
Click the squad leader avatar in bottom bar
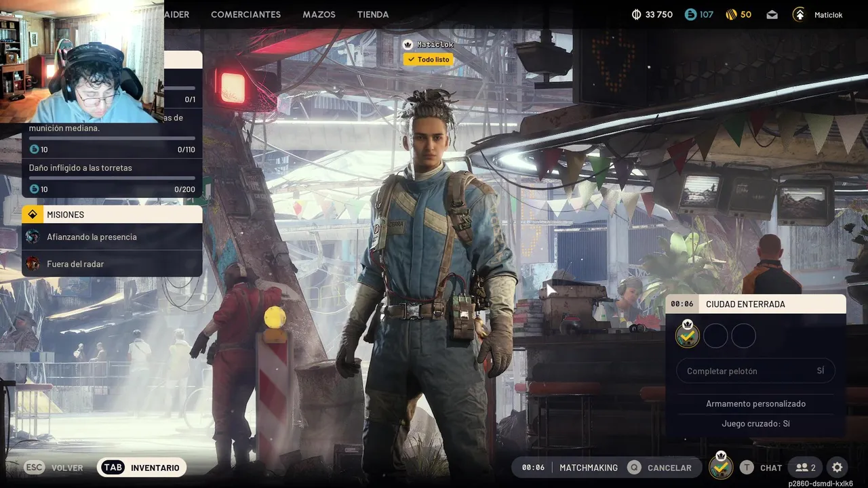click(x=721, y=466)
